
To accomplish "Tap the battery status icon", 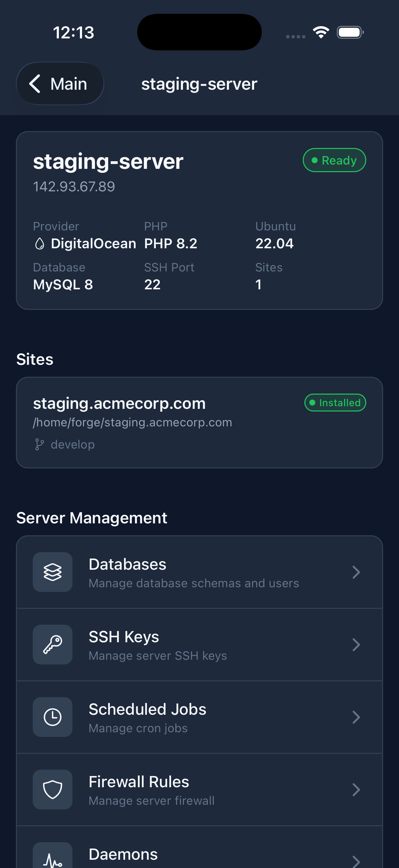I will click(x=350, y=32).
